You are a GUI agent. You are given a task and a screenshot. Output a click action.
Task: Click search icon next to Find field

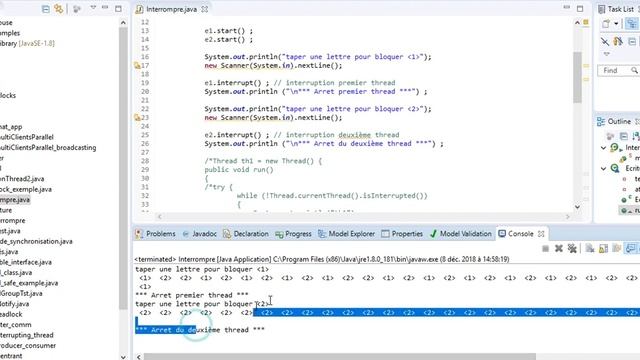[x=634, y=71]
